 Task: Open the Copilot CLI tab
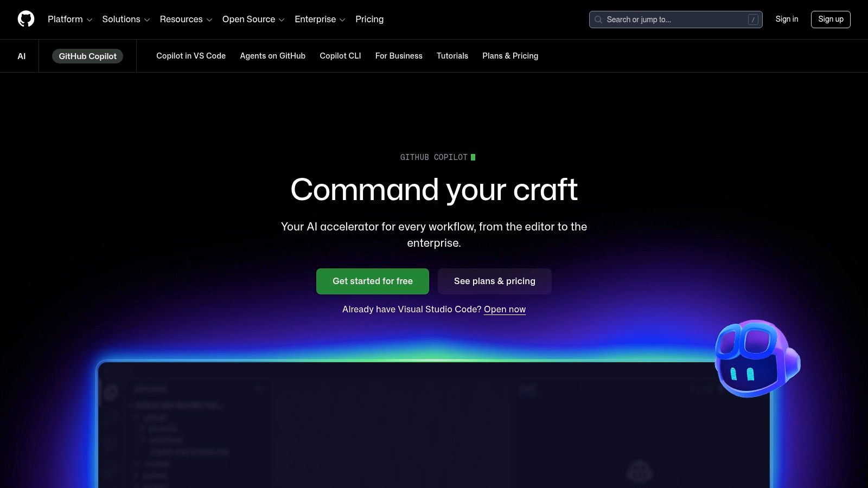click(x=340, y=56)
